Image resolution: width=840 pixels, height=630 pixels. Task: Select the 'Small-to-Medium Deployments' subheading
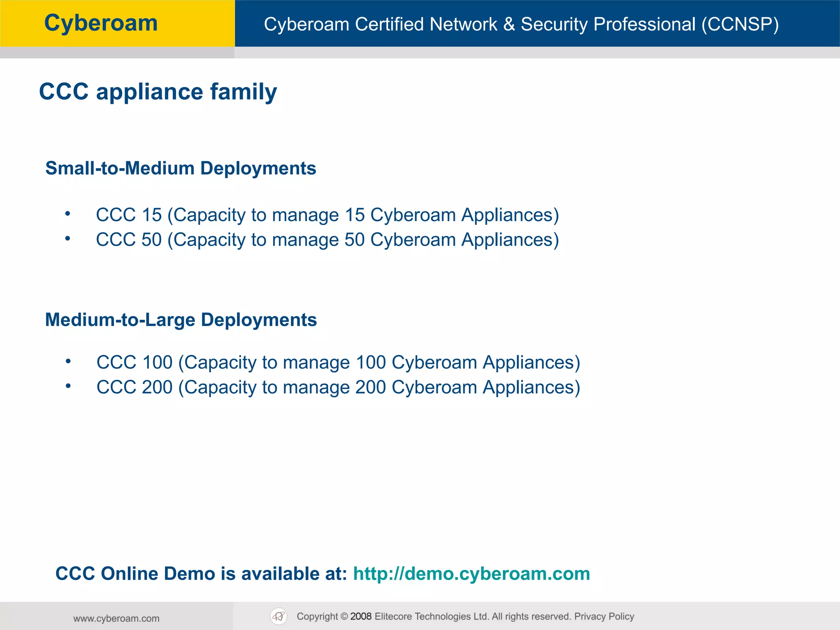pyautogui.click(x=180, y=169)
